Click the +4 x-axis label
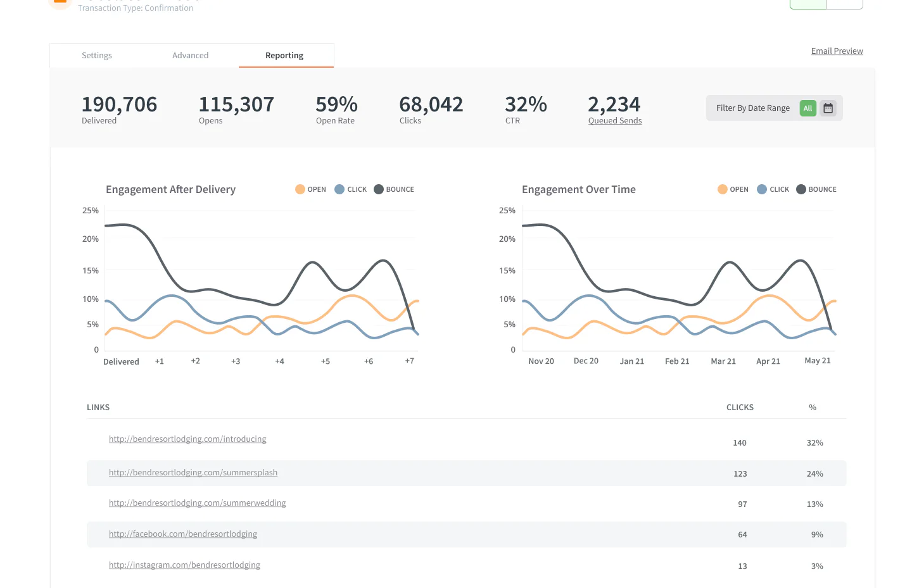The image size is (912, 588). 279,361
